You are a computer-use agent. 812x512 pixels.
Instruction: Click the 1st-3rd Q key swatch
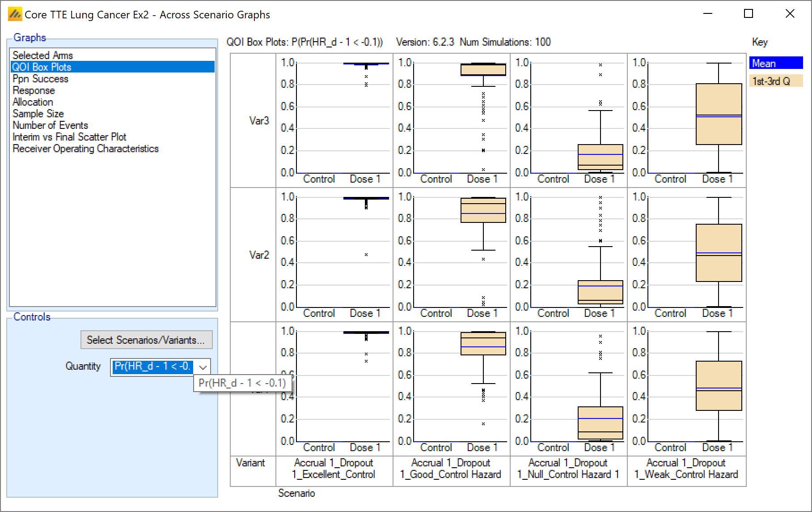pos(776,81)
